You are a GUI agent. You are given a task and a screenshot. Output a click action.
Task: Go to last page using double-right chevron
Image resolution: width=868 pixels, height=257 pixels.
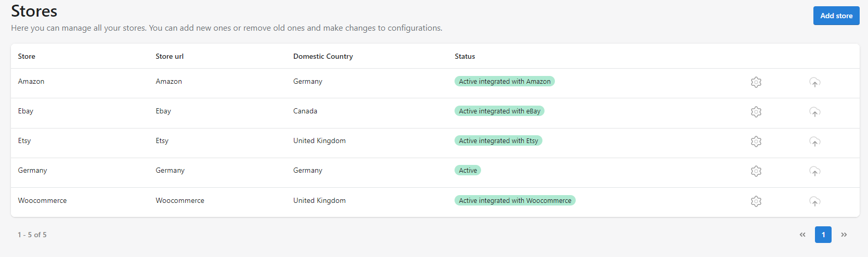tap(844, 235)
